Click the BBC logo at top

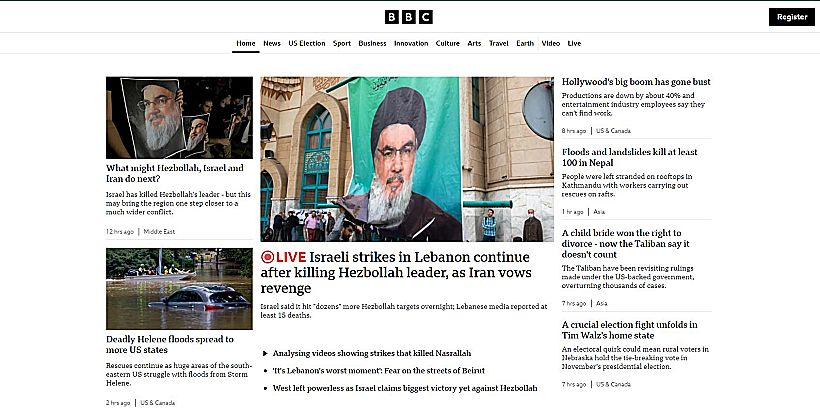point(408,17)
